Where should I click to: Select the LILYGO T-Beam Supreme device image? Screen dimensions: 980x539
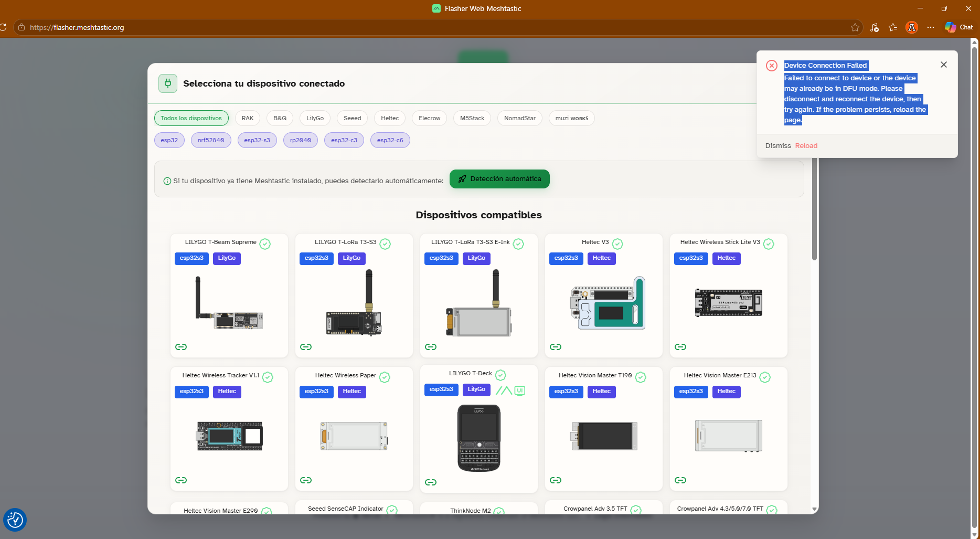pos(229,303)
